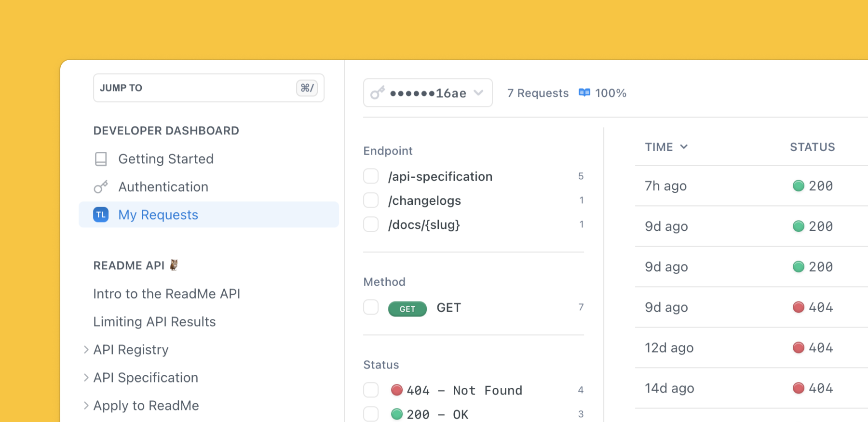
Task: Check the /api-specification endpoint filter
Action: tap(371, 176)
